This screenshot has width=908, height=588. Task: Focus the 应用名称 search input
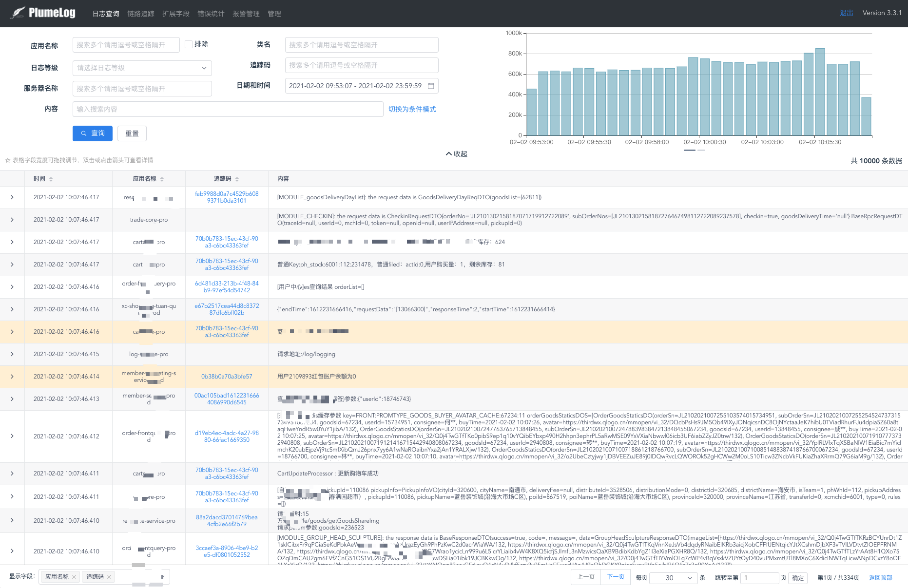126,45
